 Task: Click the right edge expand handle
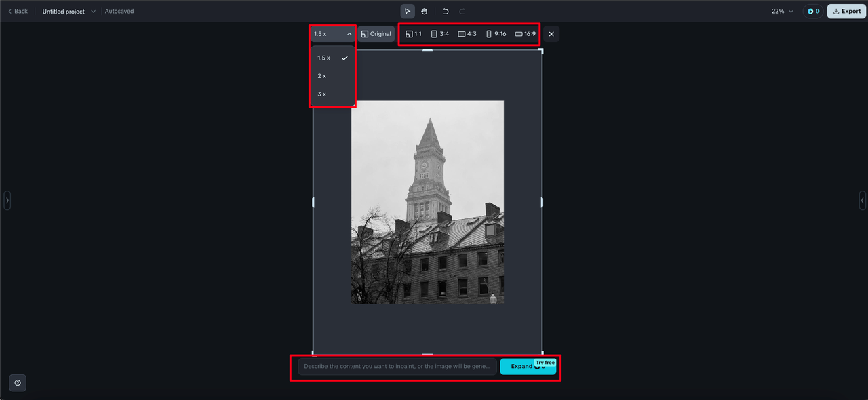pyautogui.click(x=542, y=202)
